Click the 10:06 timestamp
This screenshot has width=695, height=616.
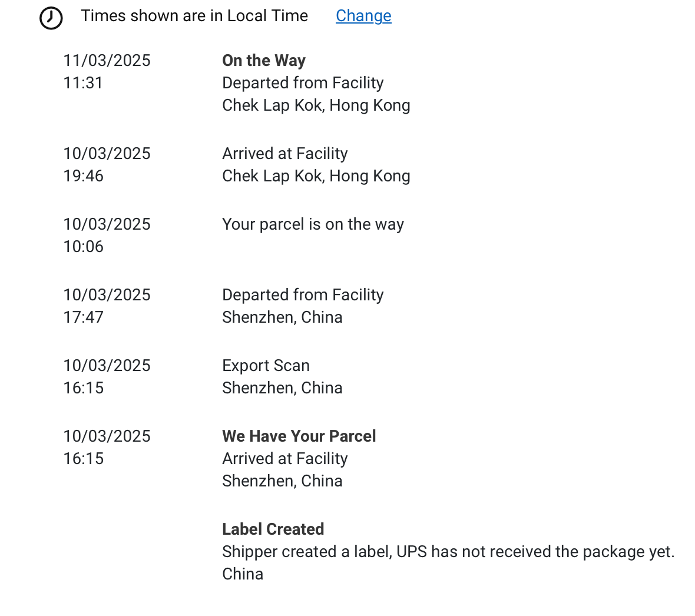(x=83, y=247)
